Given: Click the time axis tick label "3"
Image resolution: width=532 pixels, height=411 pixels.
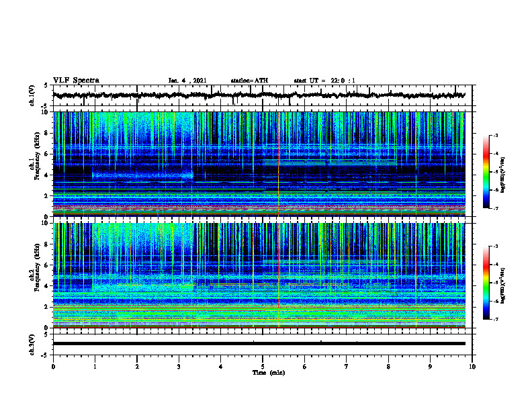Looking at the screenshot, I should click(x=179, y=367).
